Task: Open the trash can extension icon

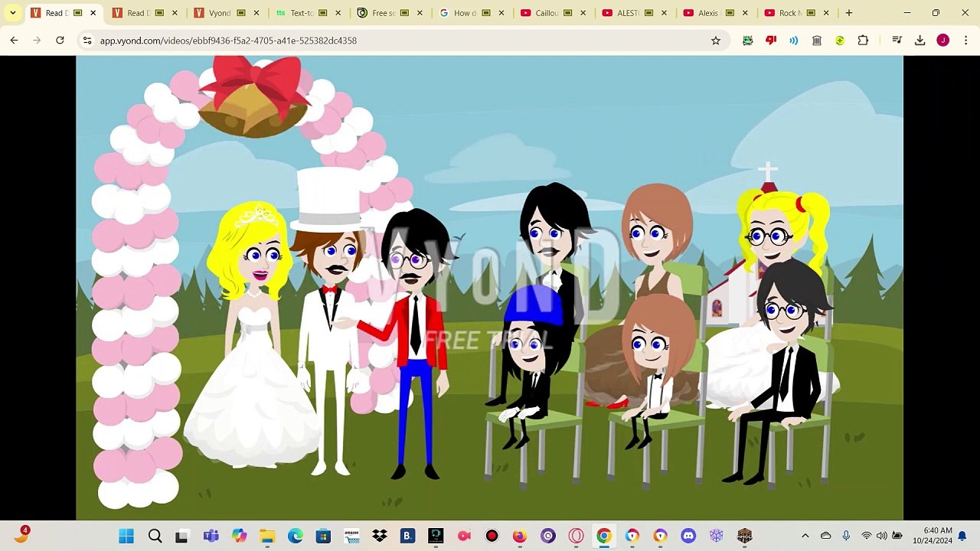Action: [x=817, y=41]
